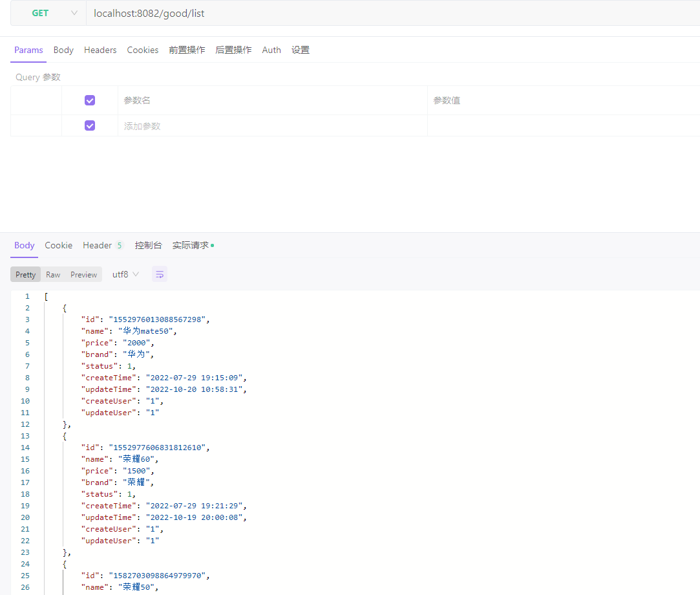Click the 添加参数 name input field
Viewport: 700px width, 595px height.
click(271, 126)
